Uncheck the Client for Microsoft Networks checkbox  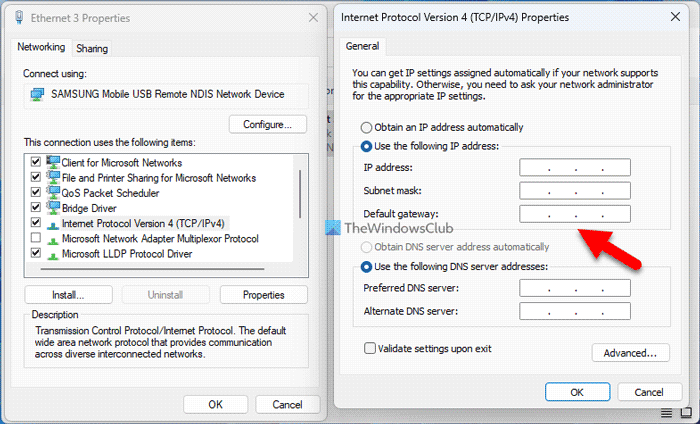click(x=37, y=163)
